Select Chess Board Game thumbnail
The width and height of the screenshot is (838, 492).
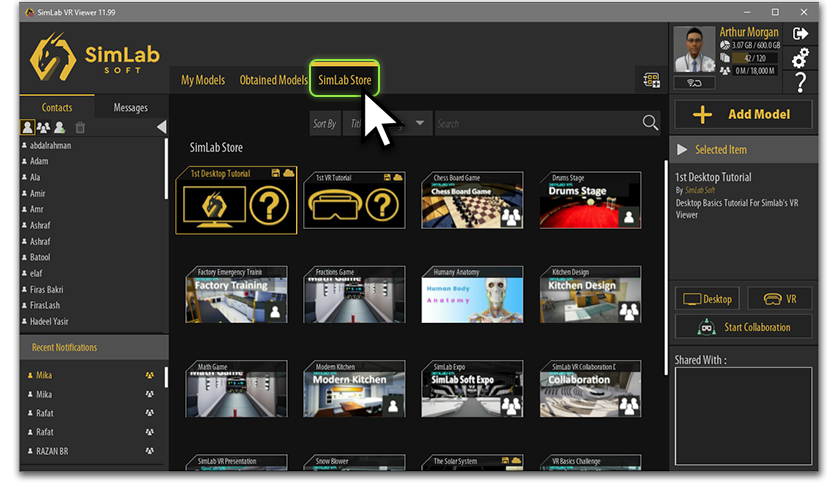coord(472,200)
